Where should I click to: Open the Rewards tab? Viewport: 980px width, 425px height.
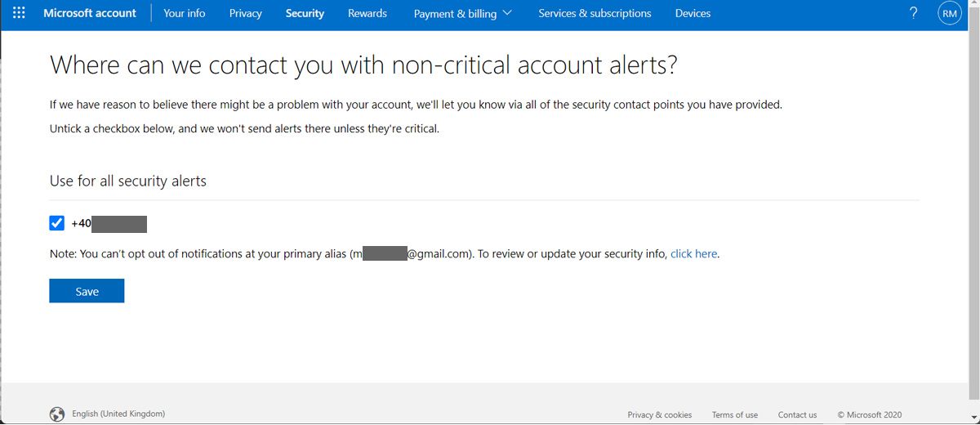point(367,13)
